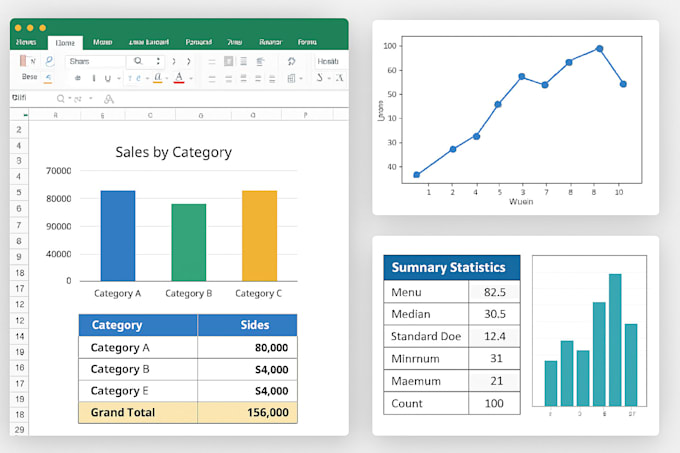Select the orange Category C bar
This screenshot has height=453, width=680.
tap(259, 235)
